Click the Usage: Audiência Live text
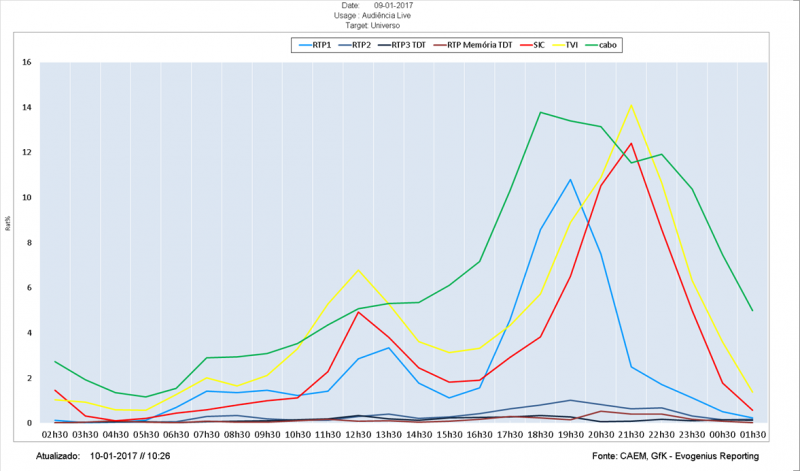The width and height of the screenshot is (800, 471). coord(372,15)
